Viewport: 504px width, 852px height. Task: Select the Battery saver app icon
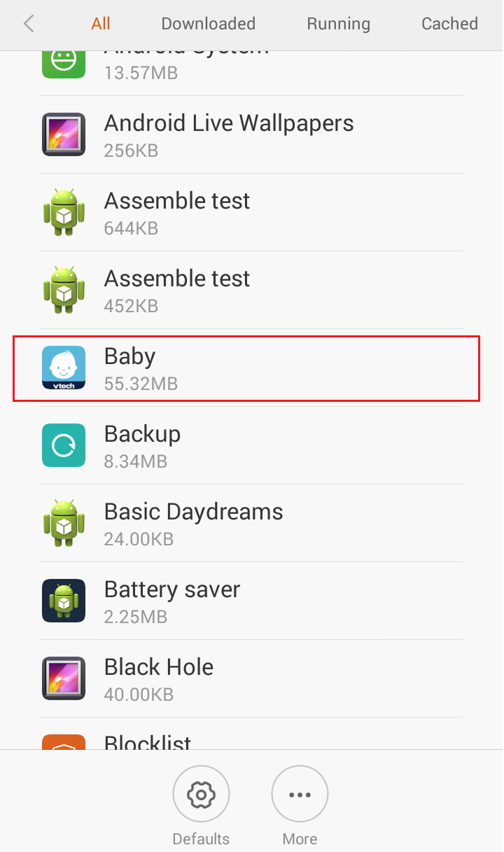click(64, 601)
